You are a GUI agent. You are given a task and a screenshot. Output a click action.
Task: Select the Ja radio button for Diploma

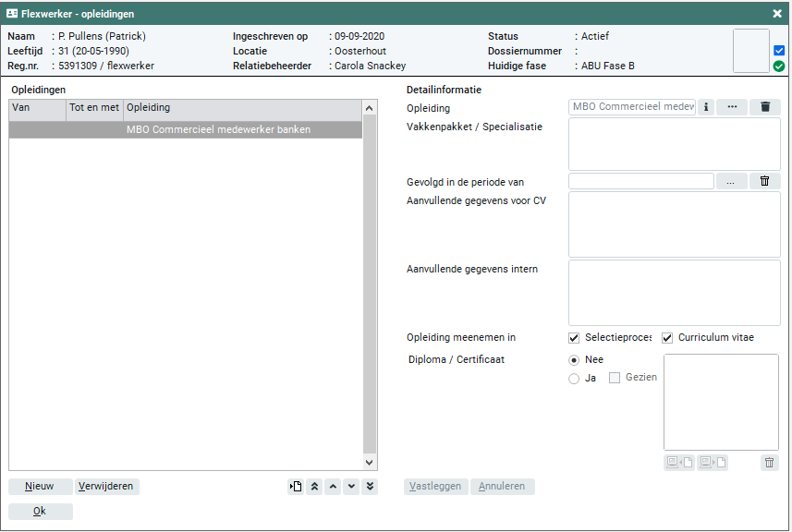tap(574, 379)
